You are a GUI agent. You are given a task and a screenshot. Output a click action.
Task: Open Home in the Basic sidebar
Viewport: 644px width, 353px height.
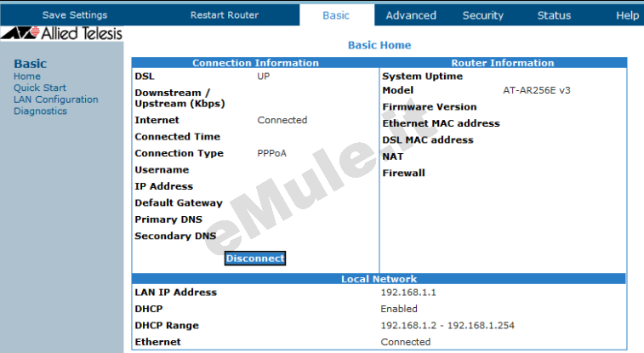[x=27, y=77]
